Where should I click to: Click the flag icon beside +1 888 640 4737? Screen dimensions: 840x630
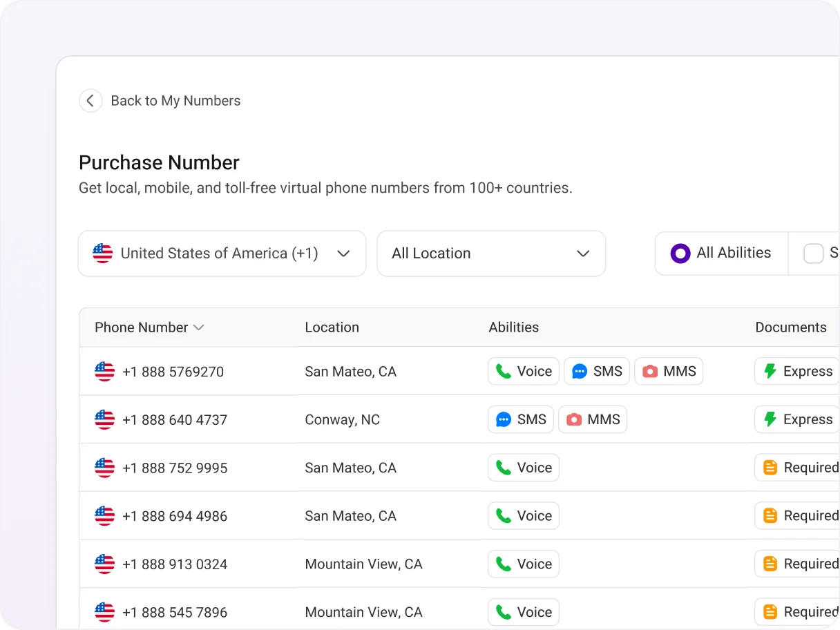104,419
